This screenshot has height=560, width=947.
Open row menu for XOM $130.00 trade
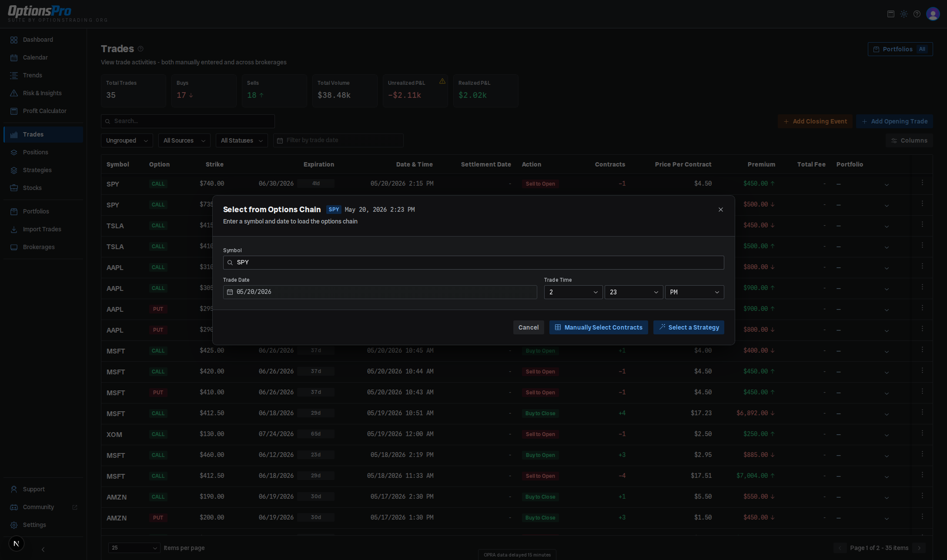922,433
